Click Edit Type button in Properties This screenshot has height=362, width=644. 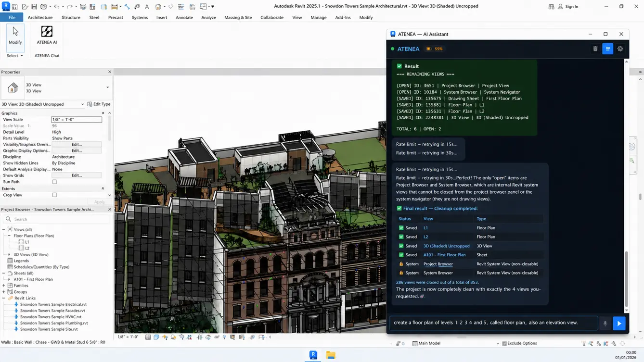[99, 104]
